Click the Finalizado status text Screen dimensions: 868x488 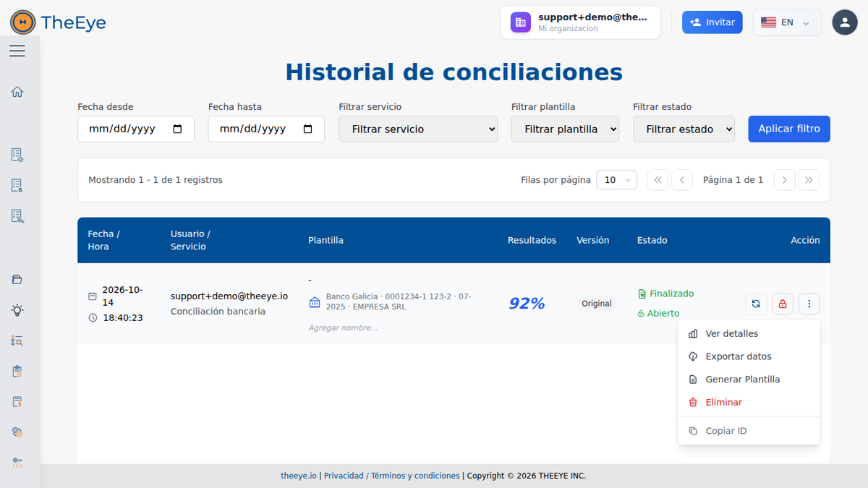click(x=671, y=294)
